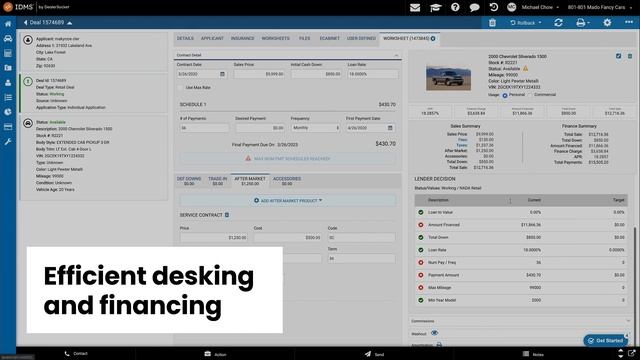Open the mail envelope icon in header
The width and height of the screenshot is (640, 360).
[415, 7]
